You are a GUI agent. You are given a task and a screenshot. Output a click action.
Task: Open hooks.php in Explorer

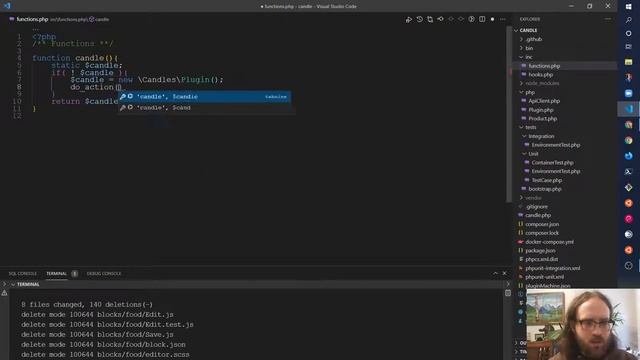[x=540, y=75]
